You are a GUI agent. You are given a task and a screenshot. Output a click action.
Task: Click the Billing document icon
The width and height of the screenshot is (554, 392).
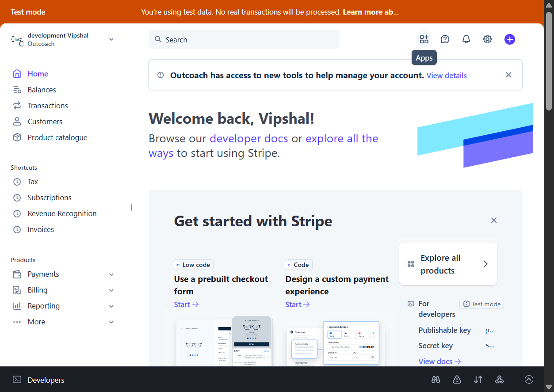[x=17, y=290]
